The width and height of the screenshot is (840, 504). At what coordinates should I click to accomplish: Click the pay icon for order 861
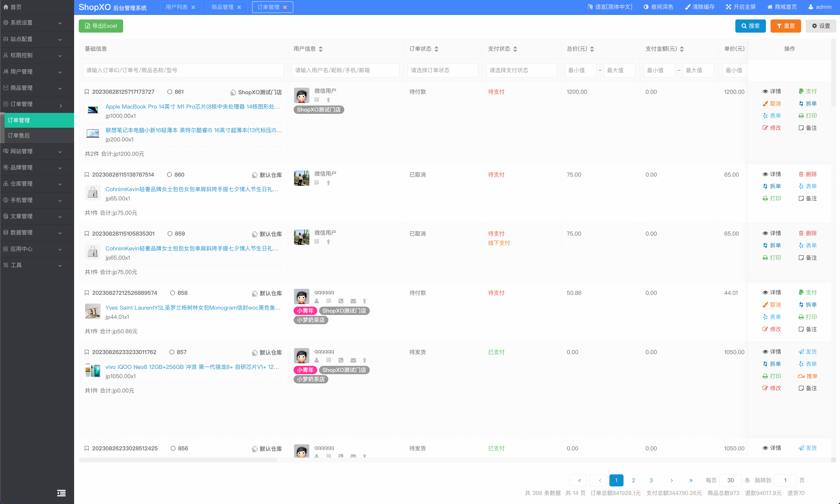[801, 91]
